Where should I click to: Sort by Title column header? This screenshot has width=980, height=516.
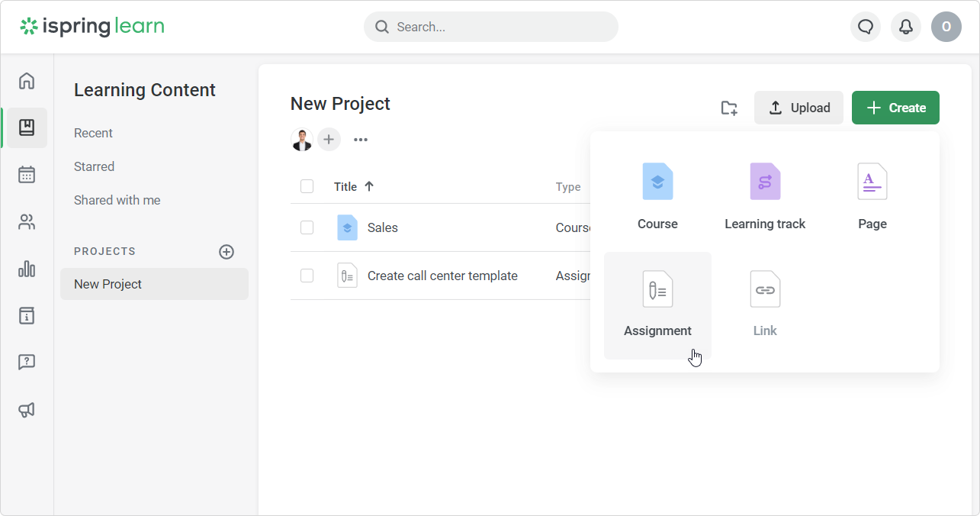346,186
